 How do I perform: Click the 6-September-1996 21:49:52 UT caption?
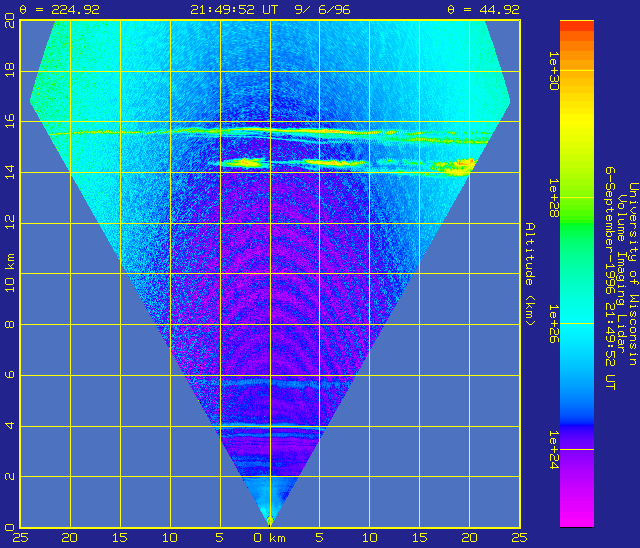click(610, 278)
